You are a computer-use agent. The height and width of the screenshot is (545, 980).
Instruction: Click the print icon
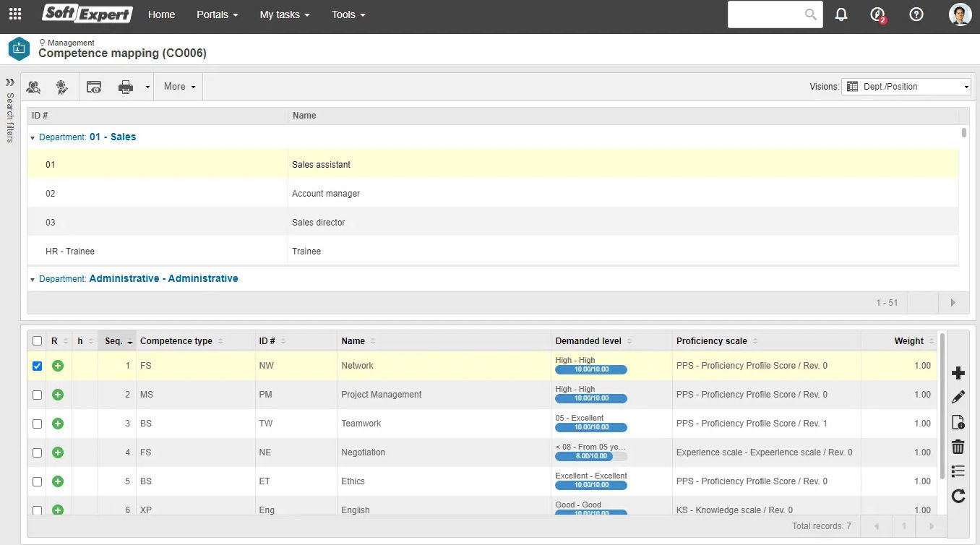pos(124,86)
